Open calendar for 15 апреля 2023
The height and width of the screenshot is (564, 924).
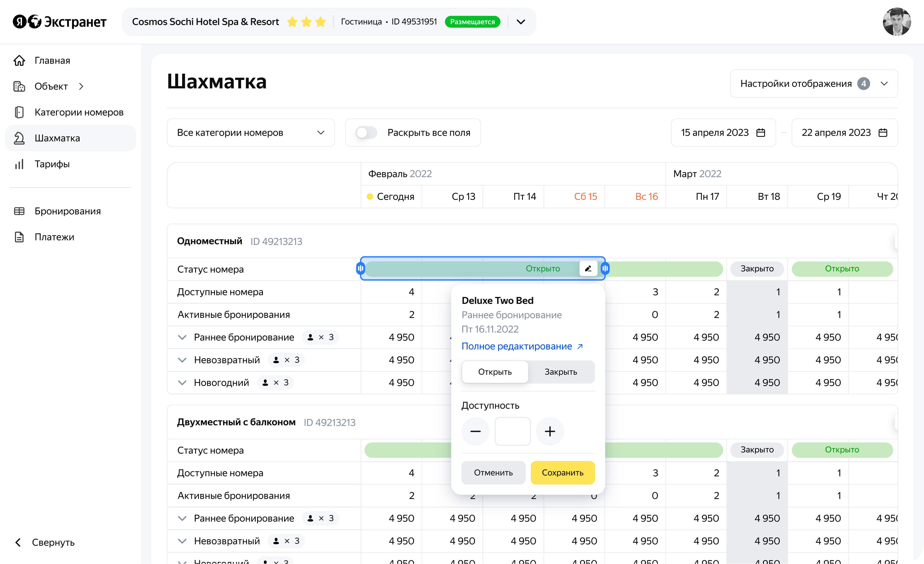[x=760, y=133]
